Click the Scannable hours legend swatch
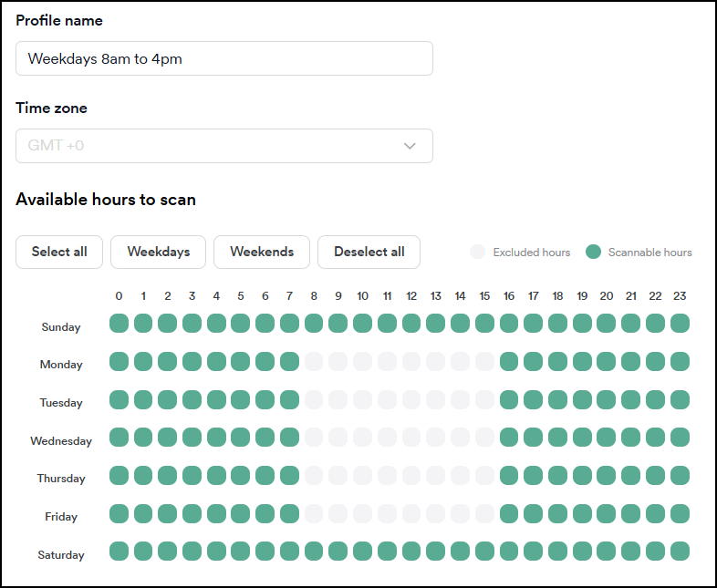Image resolution: width=717 pixels, height=588 pixels. pyautogui.click(x=593, y=252)
